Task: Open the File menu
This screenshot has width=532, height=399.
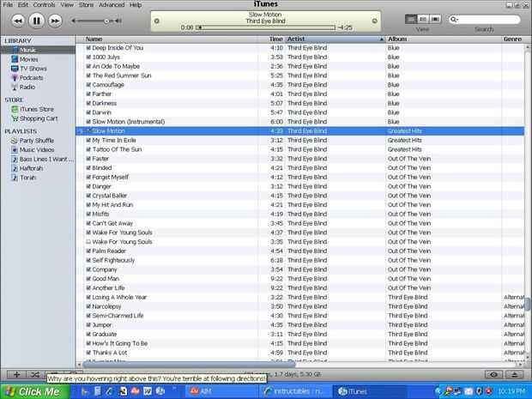Action: coord(8,5)
